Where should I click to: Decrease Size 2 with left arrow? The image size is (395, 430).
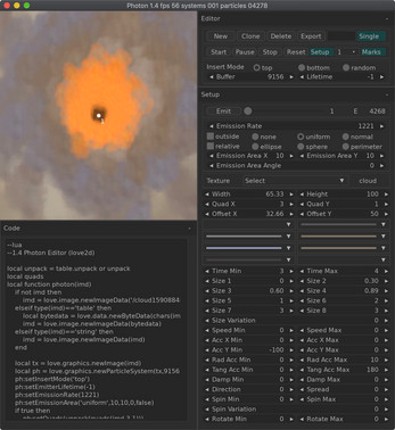tap(302, 281)
